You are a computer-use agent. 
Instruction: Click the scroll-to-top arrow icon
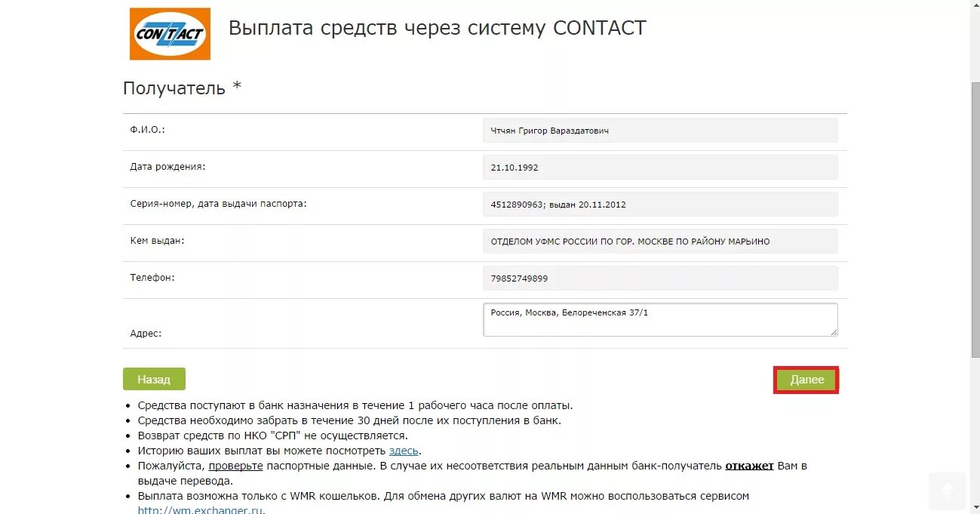click(948, 491)
